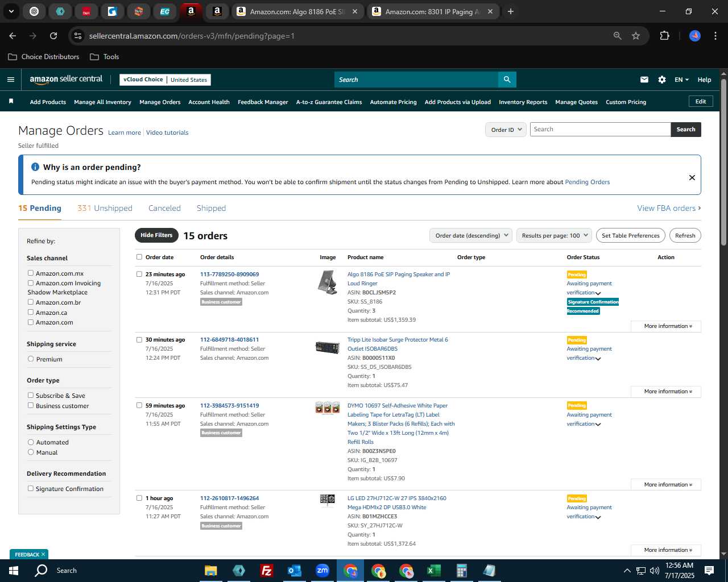
Task: Tick the Amazon.com.mx sales channel checkbox
Action: coord(31,273)
